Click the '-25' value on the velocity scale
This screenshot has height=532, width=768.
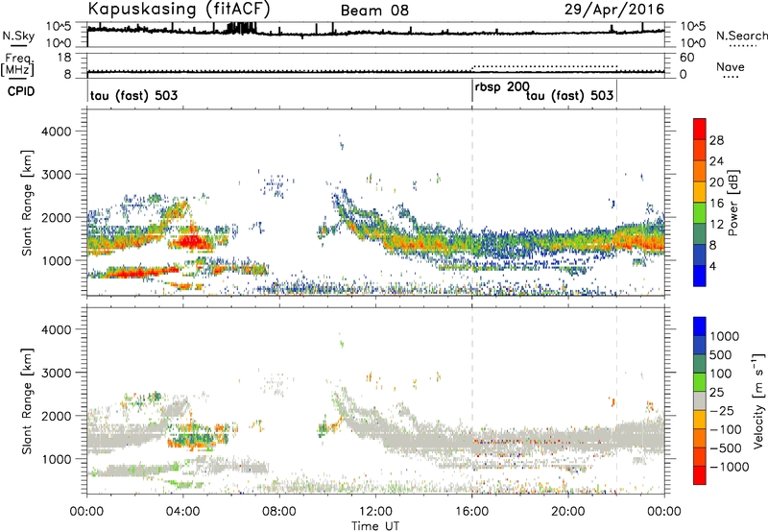tap(722, 410)
